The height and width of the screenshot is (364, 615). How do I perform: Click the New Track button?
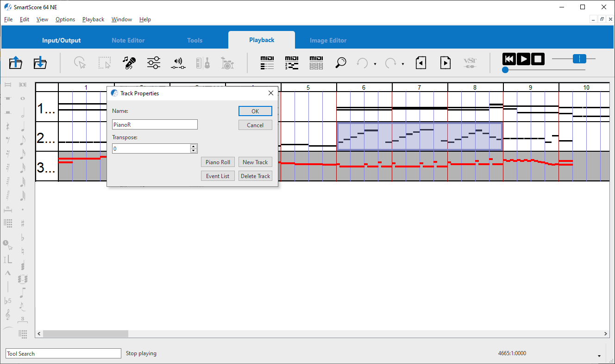coord(255,162)
